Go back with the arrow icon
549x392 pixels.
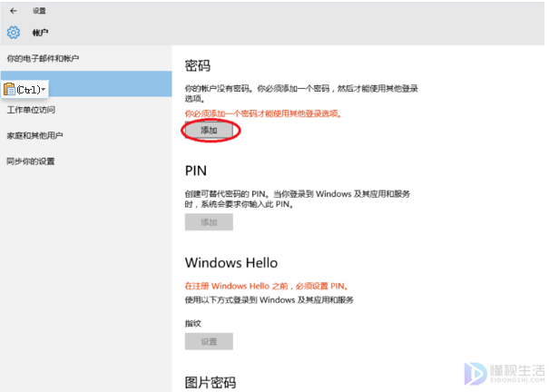tap(14, 11)
